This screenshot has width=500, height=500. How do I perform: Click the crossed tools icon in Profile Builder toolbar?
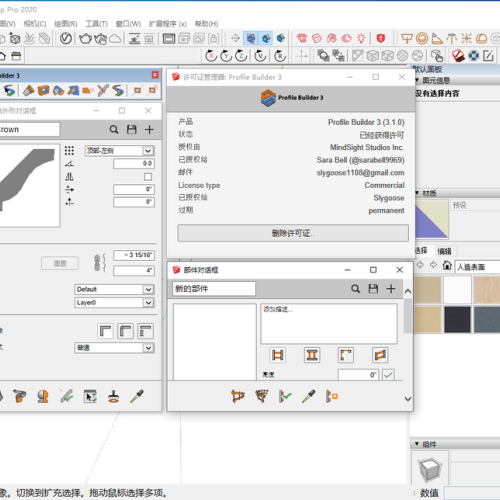[103, 90]
